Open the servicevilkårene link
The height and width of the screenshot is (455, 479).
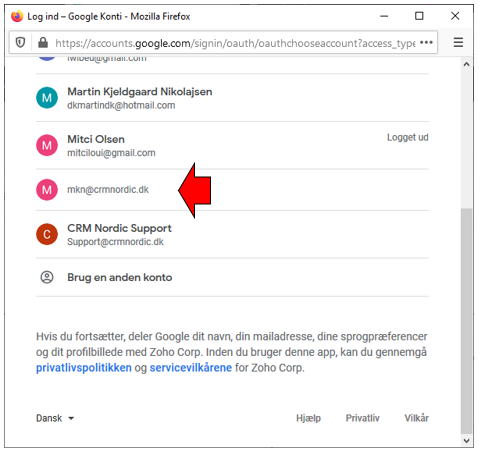pos(191,368)
